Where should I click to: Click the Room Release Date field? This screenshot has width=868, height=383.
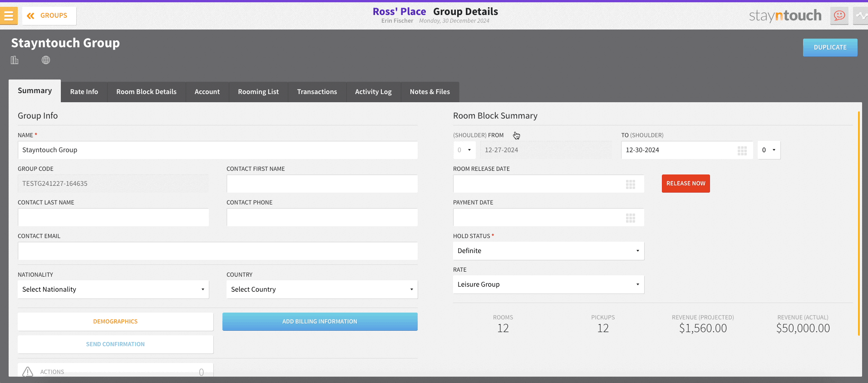[x=548, y=184]
